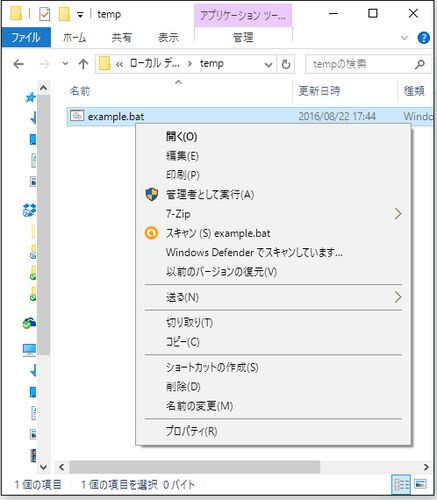Open the 管理 ribbon tab
The width and height of the screenshot is (437, 500).
243,37
